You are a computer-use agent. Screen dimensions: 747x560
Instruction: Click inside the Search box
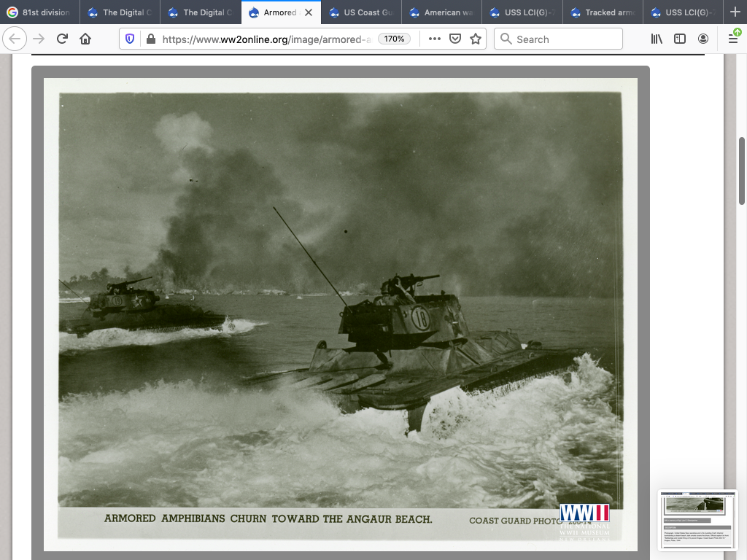click(565, 39)
